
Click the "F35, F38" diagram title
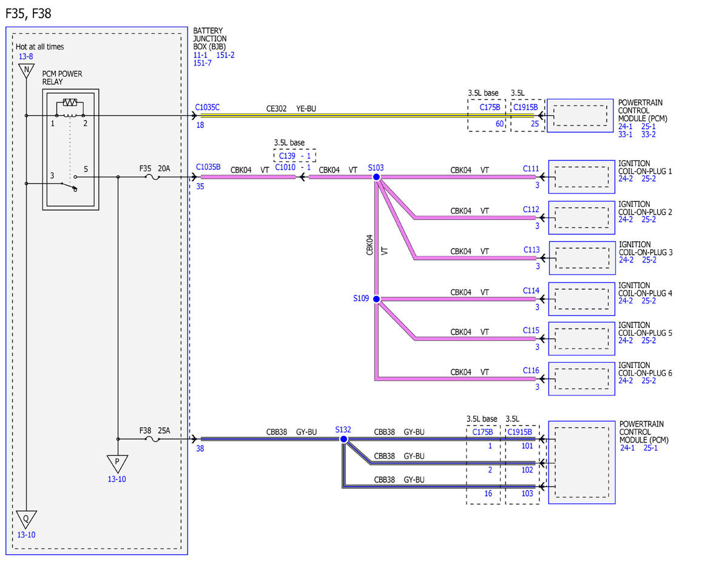[x=29, y=13]
